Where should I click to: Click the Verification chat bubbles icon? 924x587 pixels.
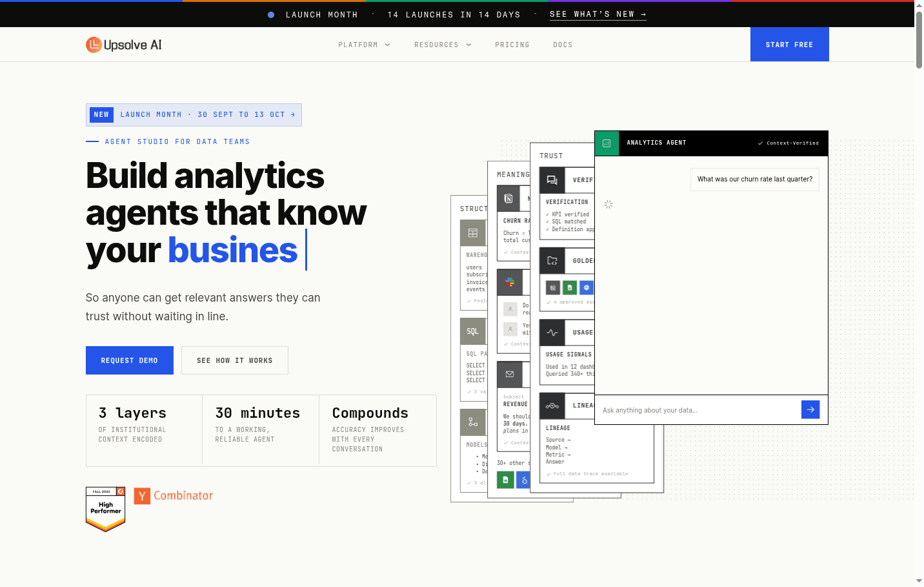pyautogui.click(x=552, y=180)
